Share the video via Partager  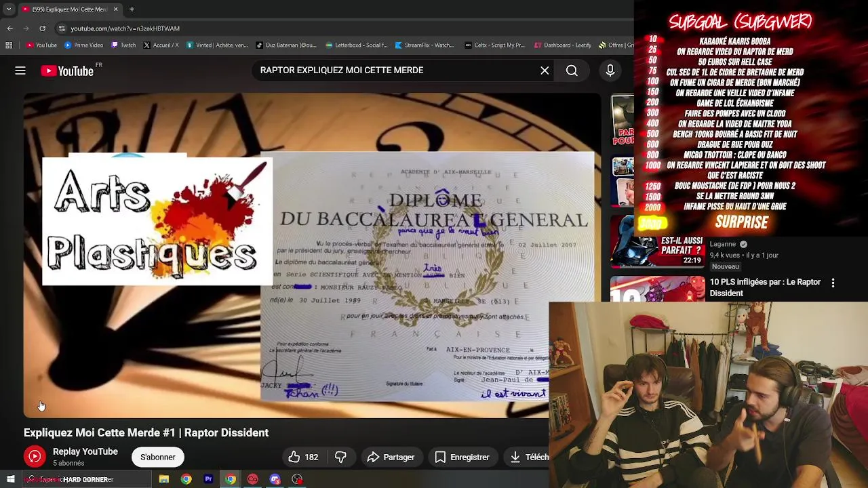click(391, 457)
